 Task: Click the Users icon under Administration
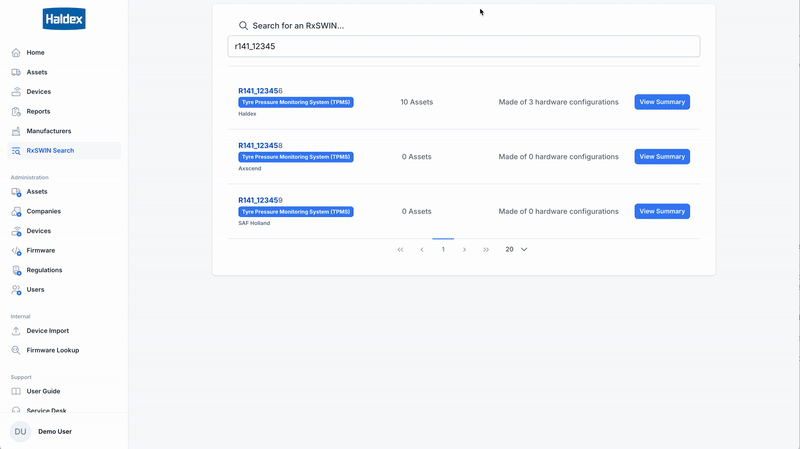pyautogui.click(x=16, y=290)
